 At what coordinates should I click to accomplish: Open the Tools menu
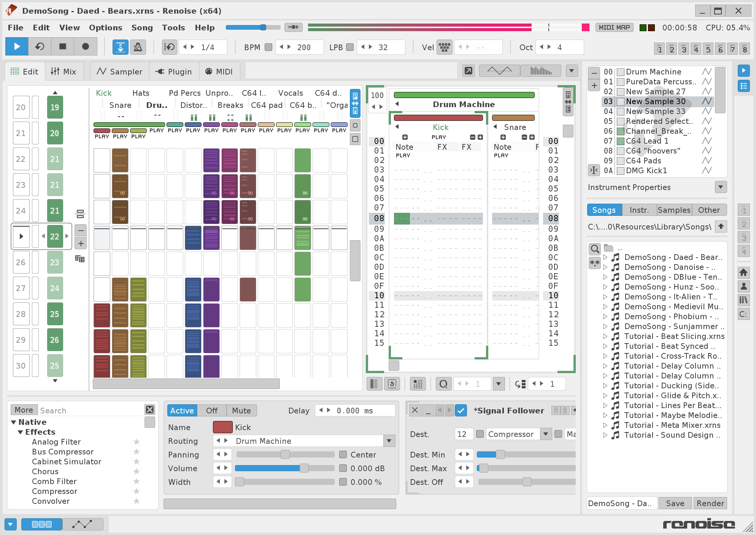tap(173, 27)
